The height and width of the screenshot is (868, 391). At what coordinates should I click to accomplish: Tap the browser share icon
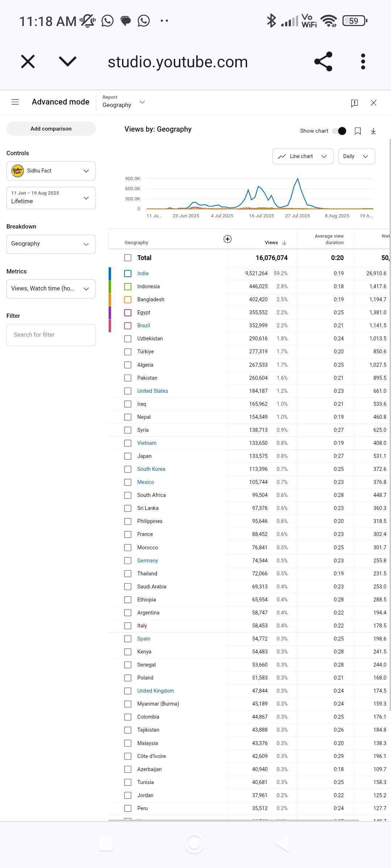tap(323, 61)
